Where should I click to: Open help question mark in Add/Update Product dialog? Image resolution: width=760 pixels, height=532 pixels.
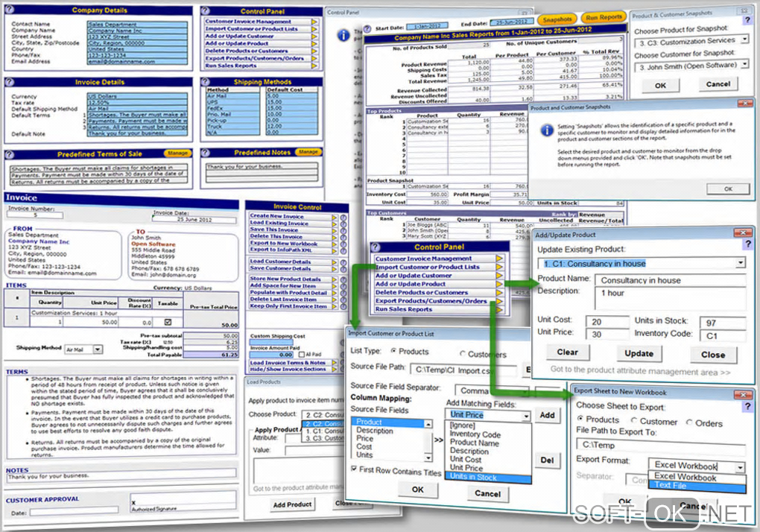pos(748,246)
